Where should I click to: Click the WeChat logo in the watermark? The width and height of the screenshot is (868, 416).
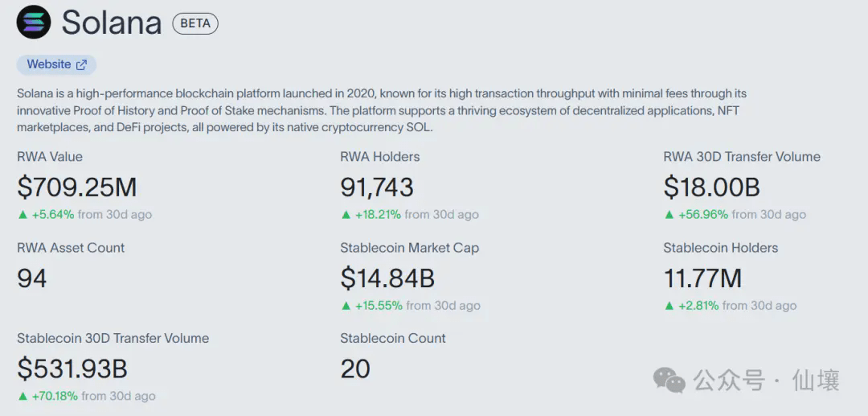click(669, 379)
